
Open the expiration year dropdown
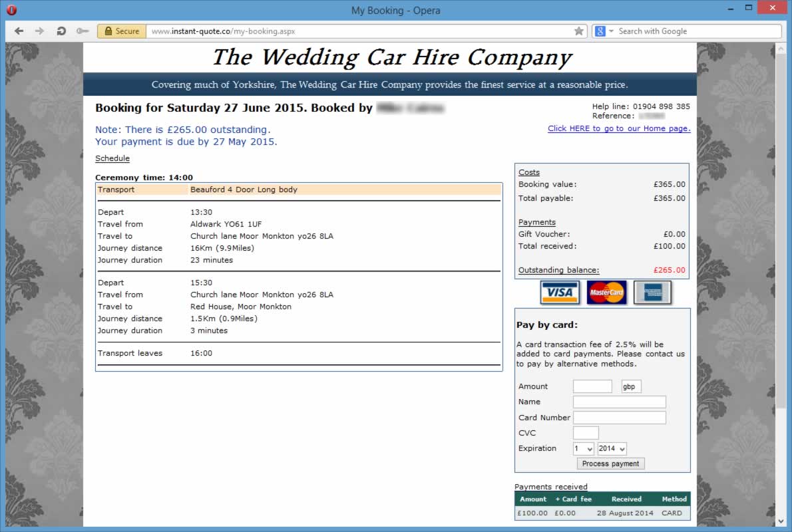(x=612, y=449)
